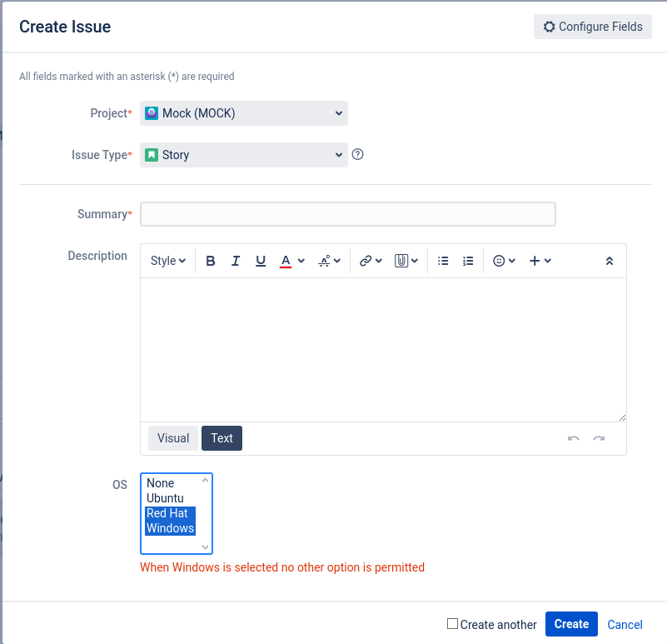
Task: Switch to the Text editor tab
Action: point(222,438)
